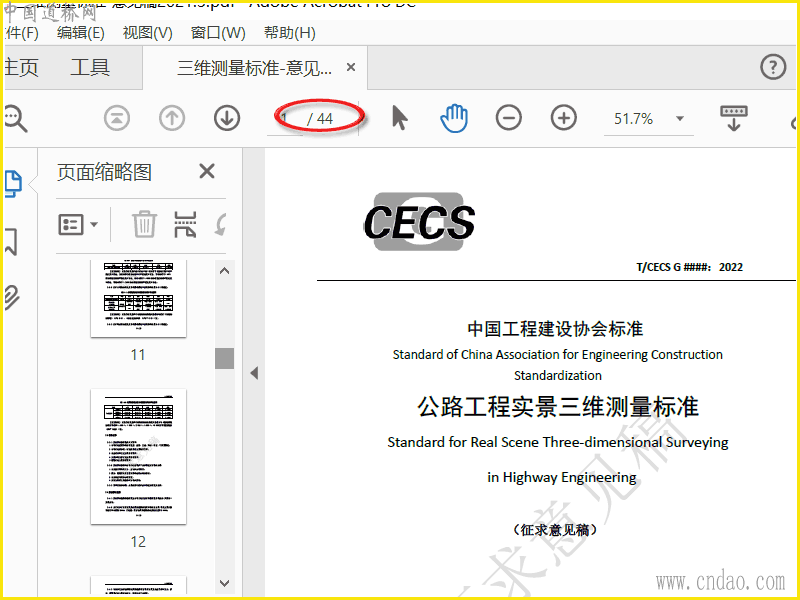Click the page number input field
800x600 pixels.
coord(285,119)
